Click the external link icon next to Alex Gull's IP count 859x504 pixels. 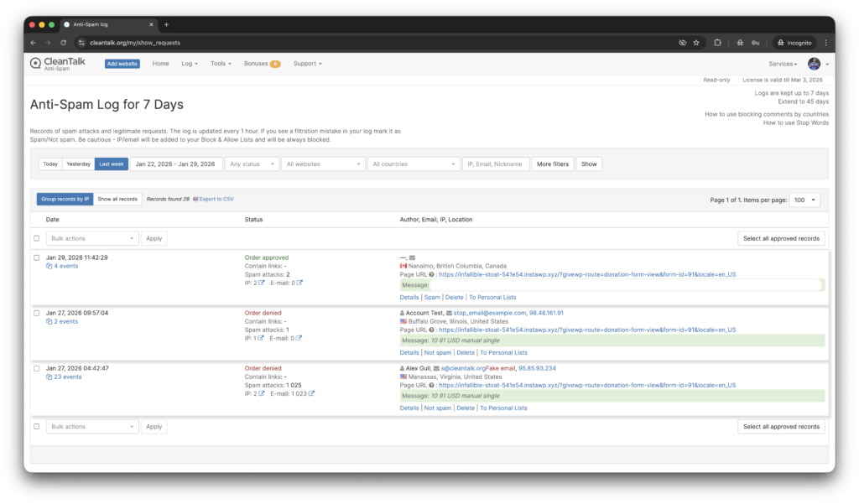(263, 394)
